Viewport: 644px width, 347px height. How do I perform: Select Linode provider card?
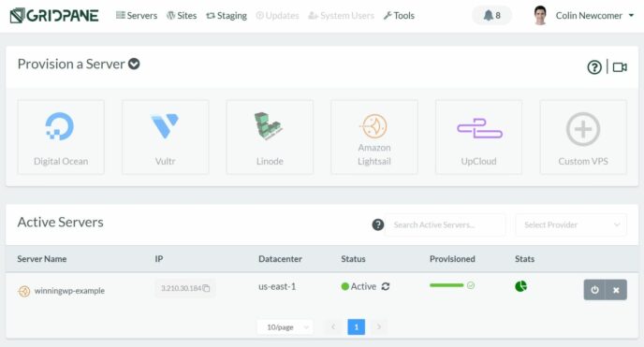[270, 137]
